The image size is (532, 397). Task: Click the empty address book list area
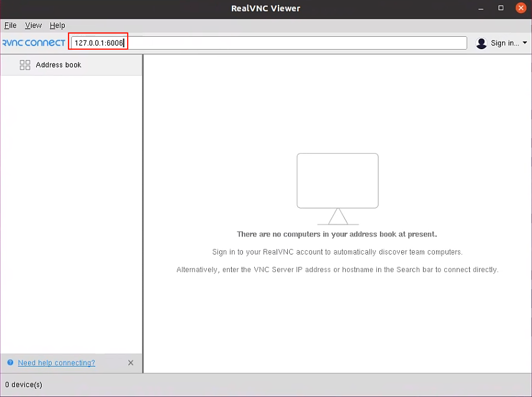71,212
